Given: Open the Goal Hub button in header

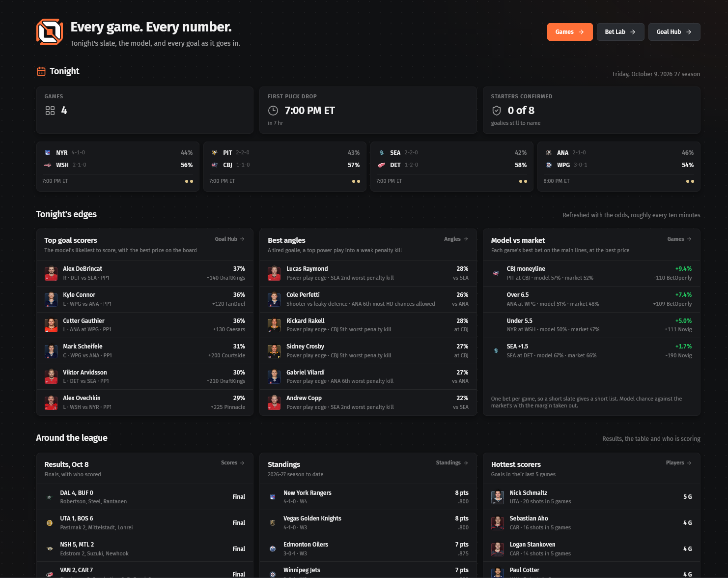Looking at the screenshot, I should [674, 32].
